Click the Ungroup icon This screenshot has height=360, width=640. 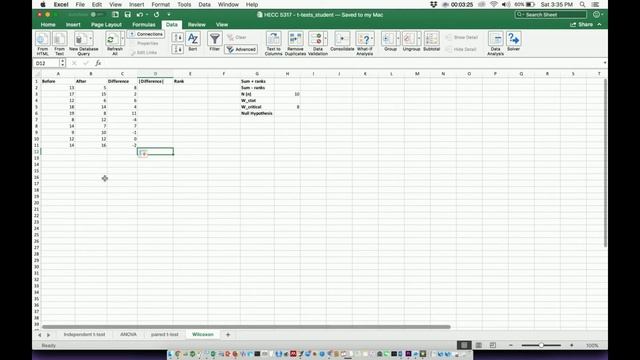[409, 39]
